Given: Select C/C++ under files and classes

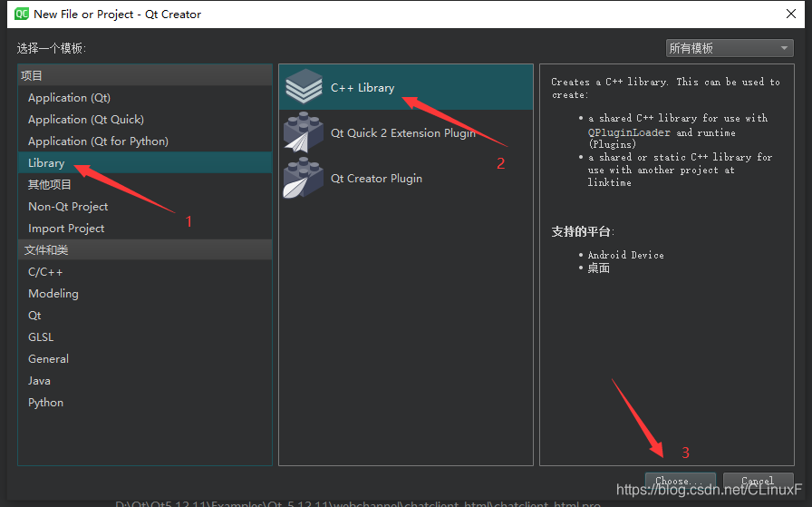Looking at the screenshot, I should point(145,272).
